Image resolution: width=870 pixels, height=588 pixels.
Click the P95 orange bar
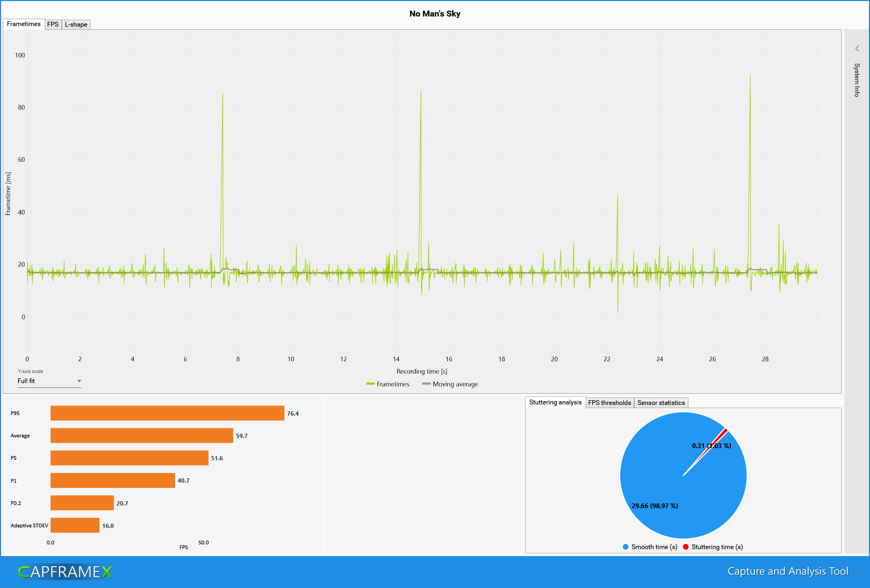(167, 413)
